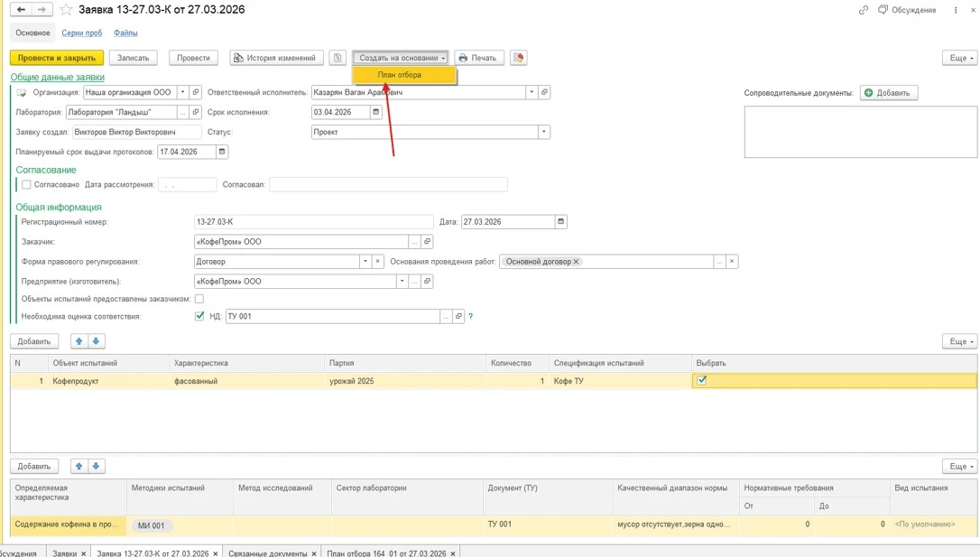980x557 pixels.
Task: Click the Печать button
Action: (x=479, y=58)
